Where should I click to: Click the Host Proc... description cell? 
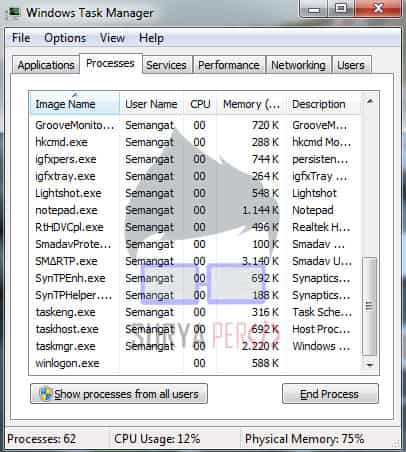click(x=321, y=329)
